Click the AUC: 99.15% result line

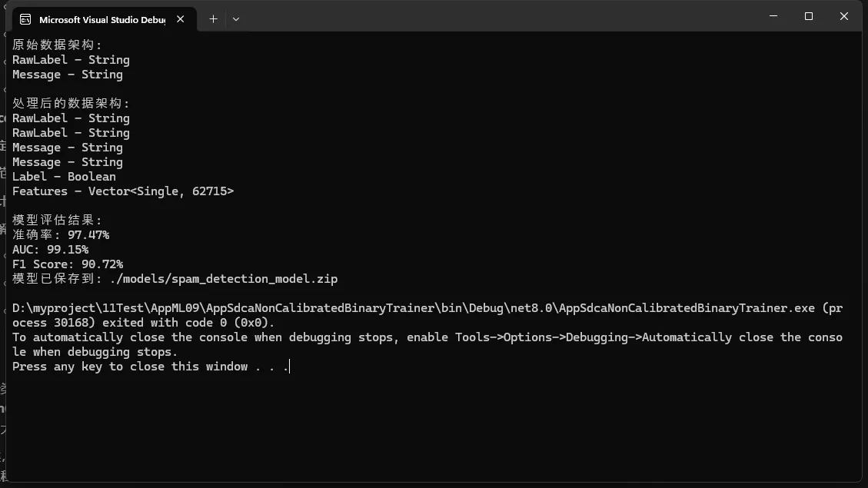point(50,250)
